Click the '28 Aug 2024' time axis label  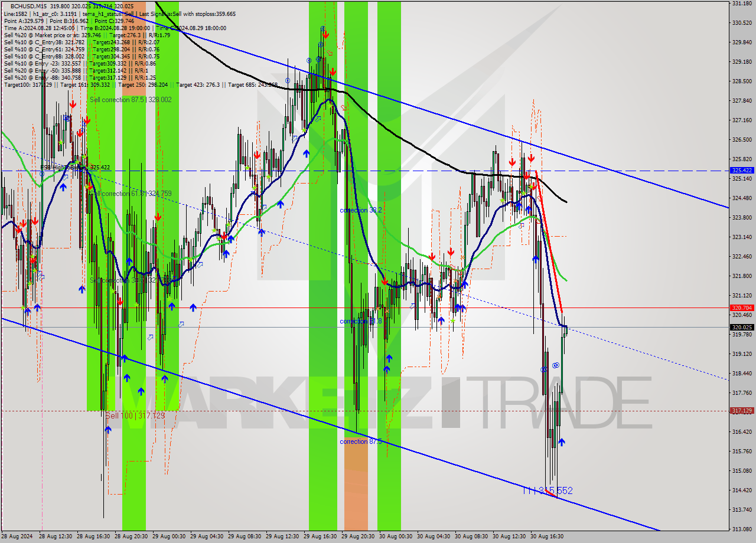[x=17, y=537]
